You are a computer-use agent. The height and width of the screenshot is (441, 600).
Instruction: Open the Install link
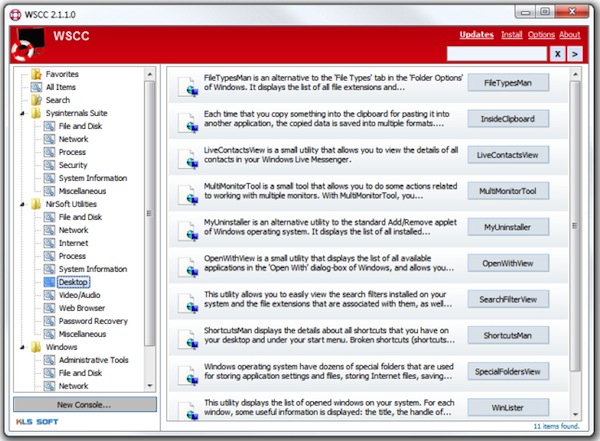[x=512, y=34]
